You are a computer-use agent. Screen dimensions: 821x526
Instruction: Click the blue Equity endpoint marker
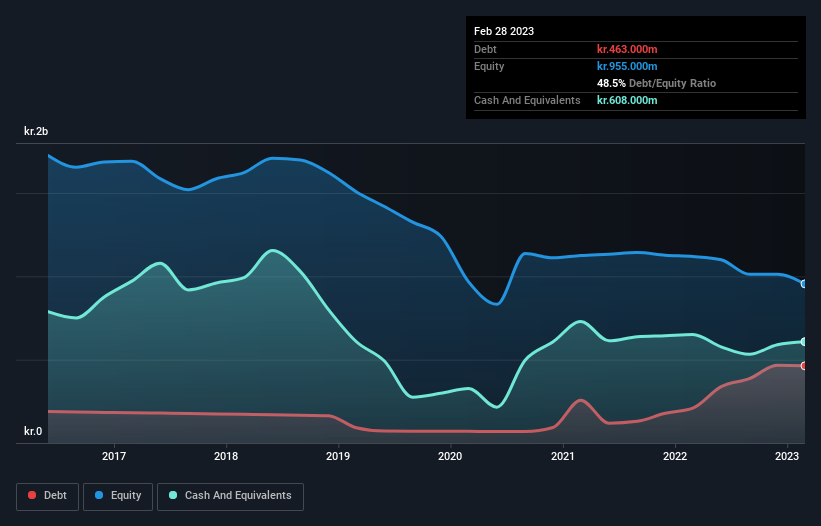[x=804, y=284]
